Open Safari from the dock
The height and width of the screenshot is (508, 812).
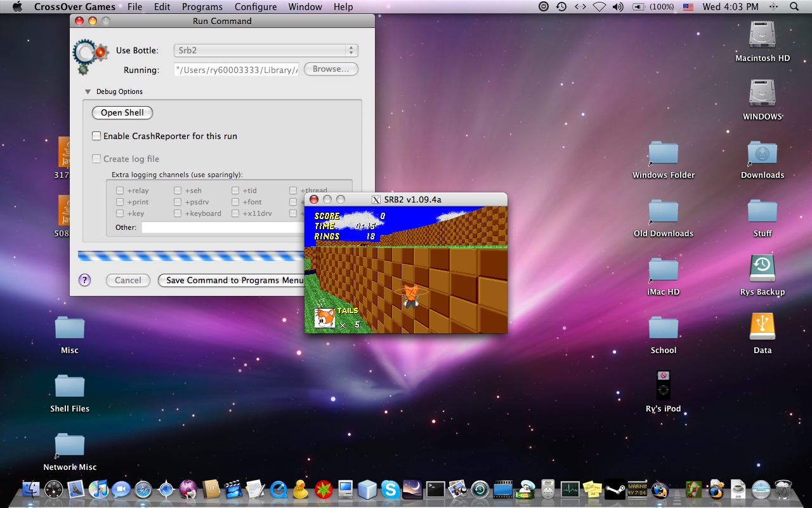143,489
